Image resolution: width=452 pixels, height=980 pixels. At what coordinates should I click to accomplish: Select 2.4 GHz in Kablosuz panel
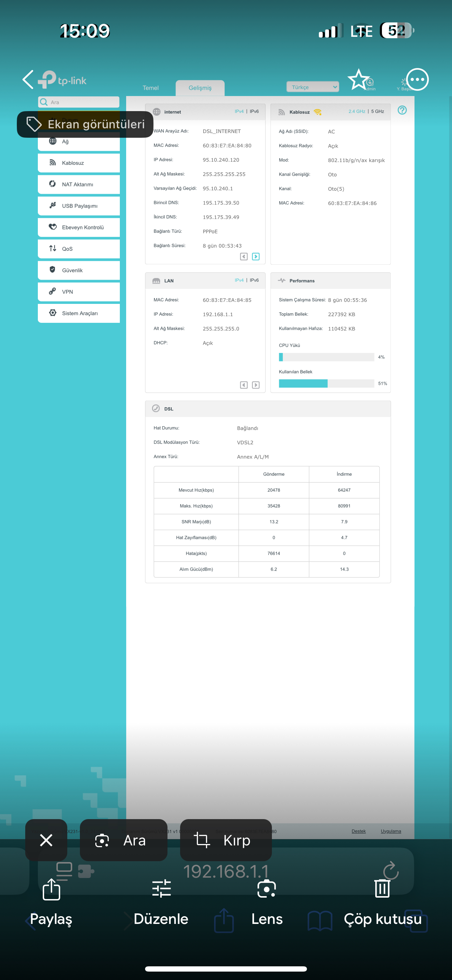(x=356, y=111)
